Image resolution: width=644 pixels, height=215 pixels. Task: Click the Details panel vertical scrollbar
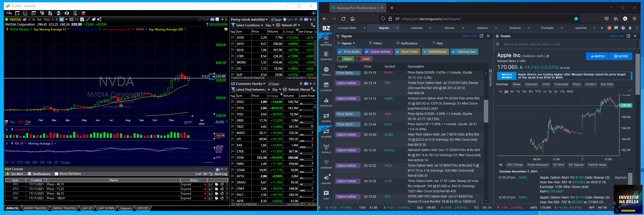tap(638, 74)
